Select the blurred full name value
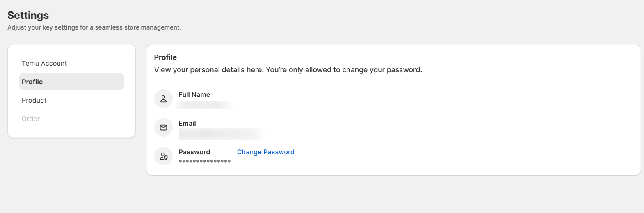Screen dimensions: 644x213 (205, 105)
